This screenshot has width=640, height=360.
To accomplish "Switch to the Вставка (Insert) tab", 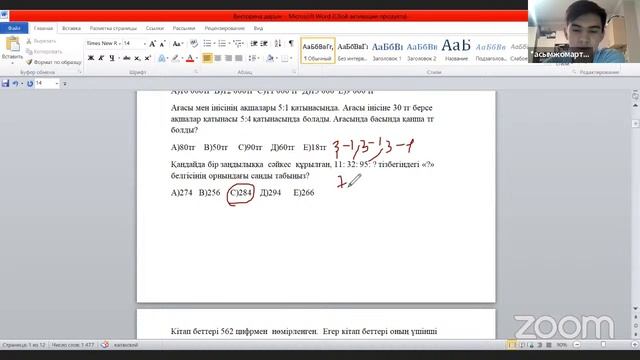I will [71, 28].
